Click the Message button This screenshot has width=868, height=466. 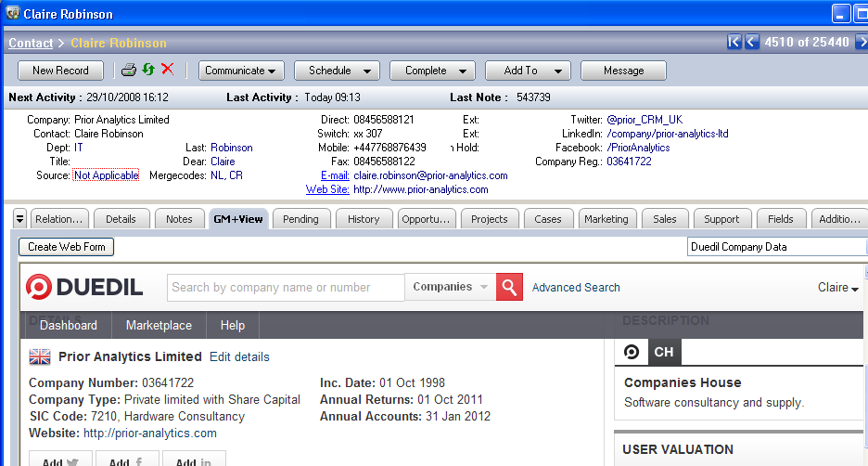tap(623, 71)
